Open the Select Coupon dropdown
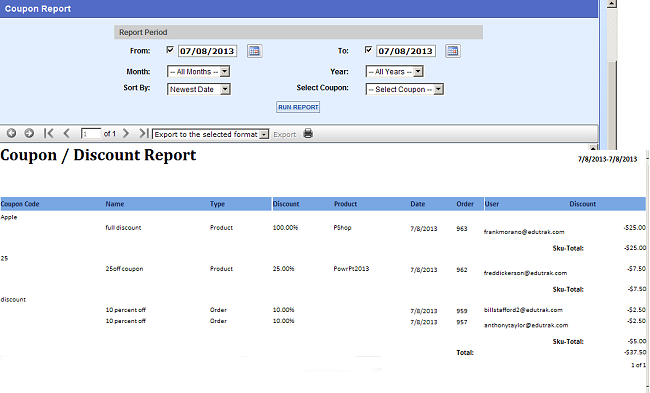 coord(405,89)
